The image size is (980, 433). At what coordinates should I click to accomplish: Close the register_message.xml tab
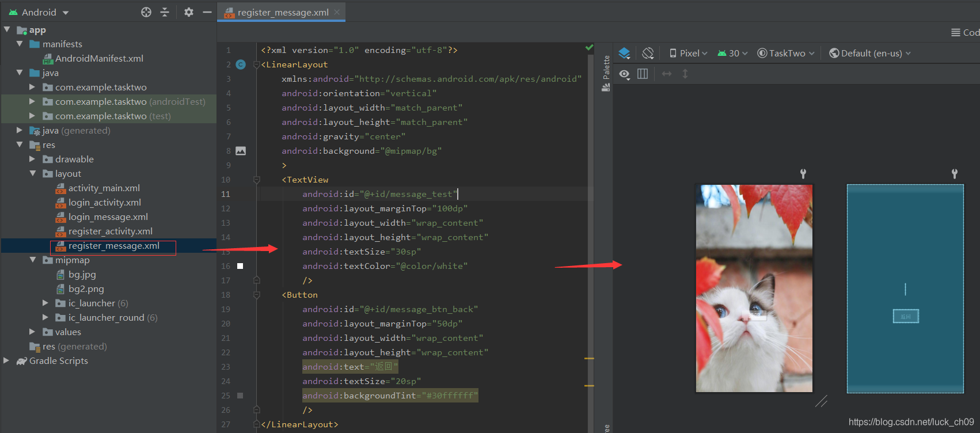click(337, 12)
